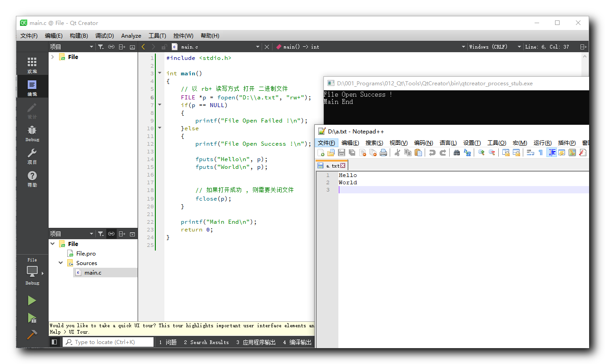The height and width of the screenshot is (364, 605).
Task: Click Undo arrow in Notepad++ toolbar
Action: click(432, 152)
